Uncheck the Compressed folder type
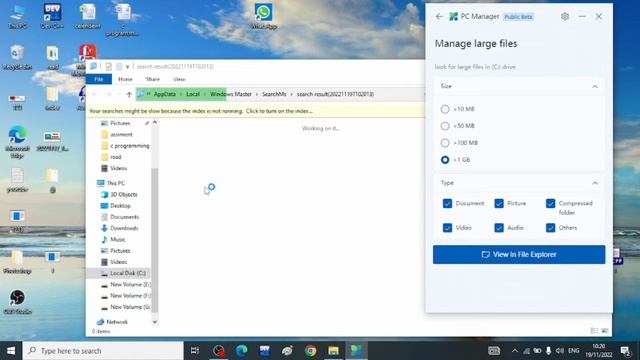Image resolution: width=640 pixels, height=360 pixels. [x=550, y=203]
